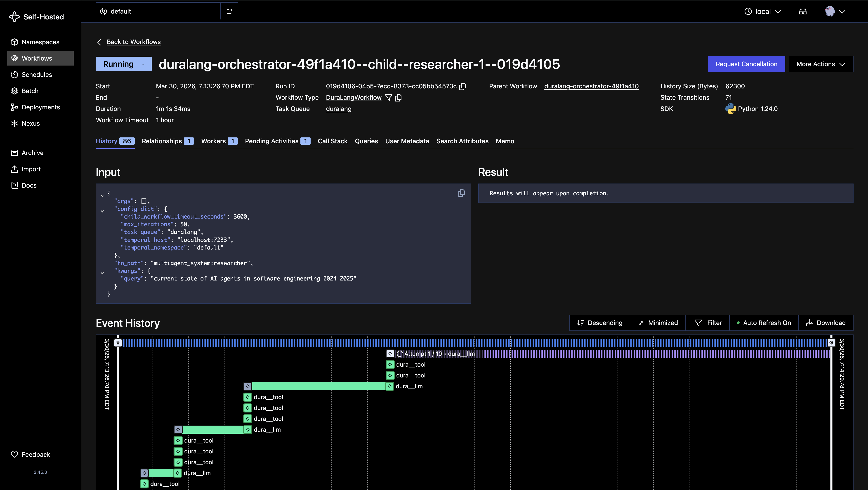Open Search Attributes tab

point(462,141)
